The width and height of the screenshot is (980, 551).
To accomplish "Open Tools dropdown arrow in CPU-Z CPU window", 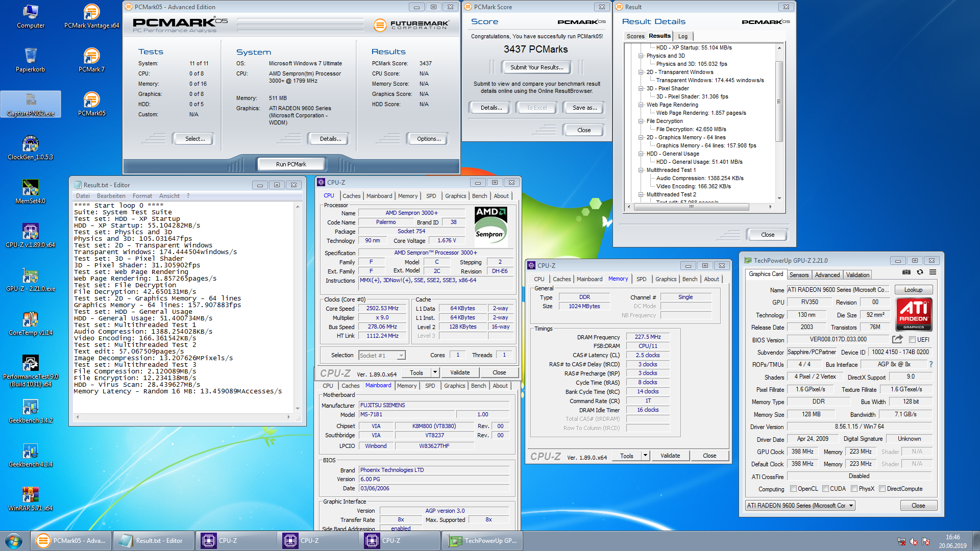I will pos(435,372).
